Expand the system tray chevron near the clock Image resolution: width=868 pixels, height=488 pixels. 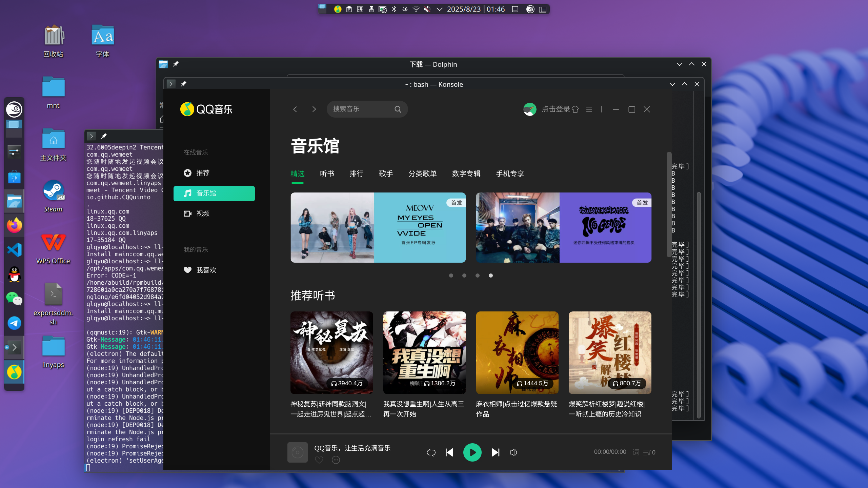click(440, 9)
